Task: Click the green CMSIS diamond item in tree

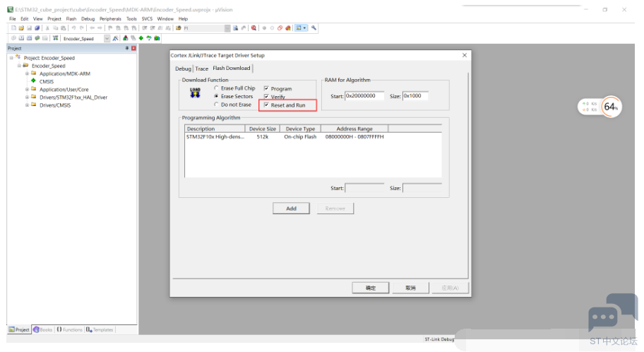Action: pos(33,81)
